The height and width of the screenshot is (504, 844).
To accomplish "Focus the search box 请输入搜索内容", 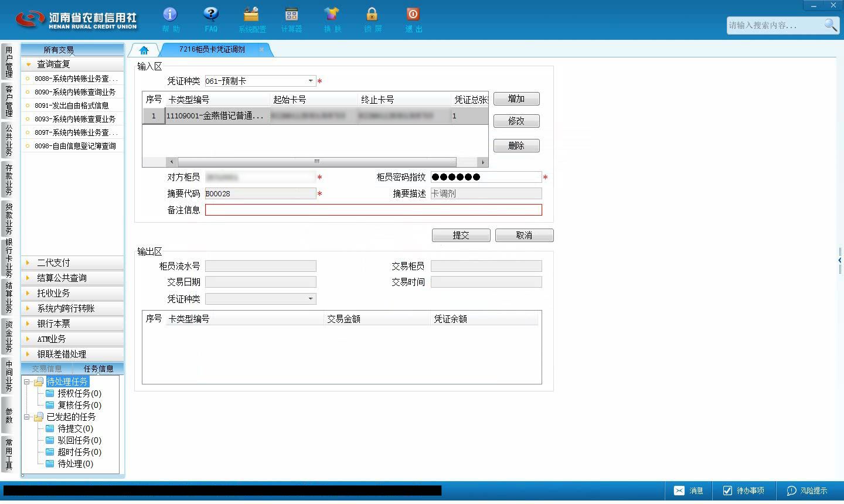I will pos(775,25).
